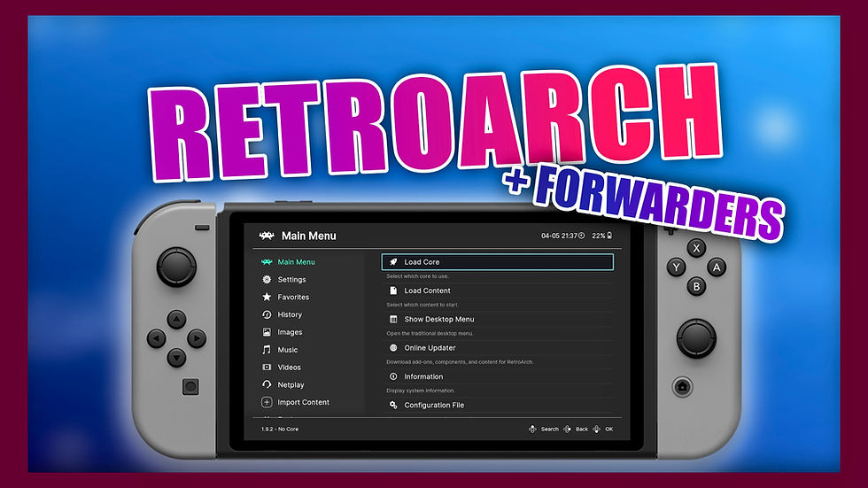The height and width of the screenshot is (488, 868).
Task: Click the Configuration File gears icon
Action: coord(393,405)
